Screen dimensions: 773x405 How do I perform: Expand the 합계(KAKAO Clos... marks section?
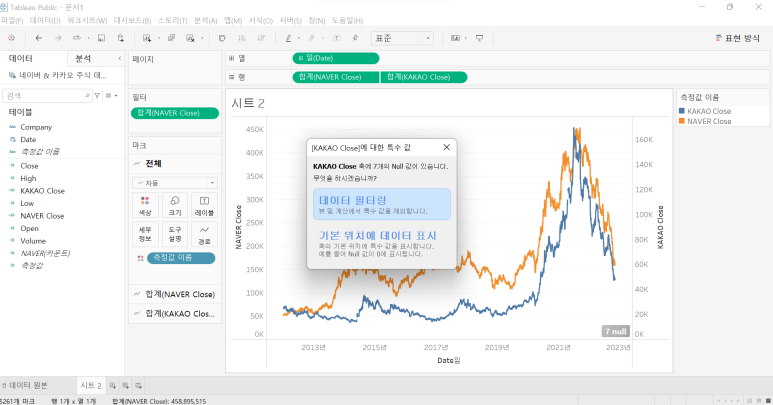(x=175, y=314)
